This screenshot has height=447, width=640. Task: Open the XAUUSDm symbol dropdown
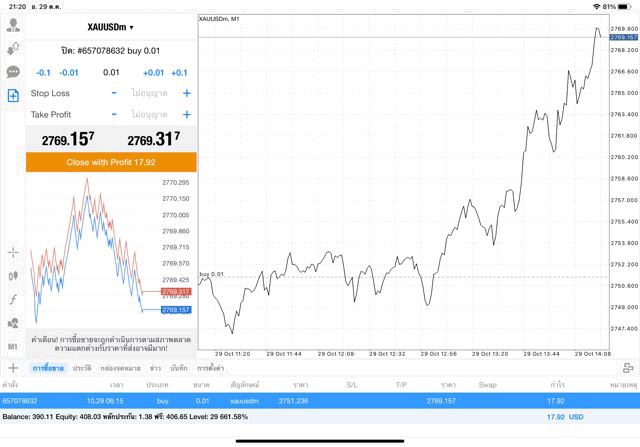pos(110,27)
